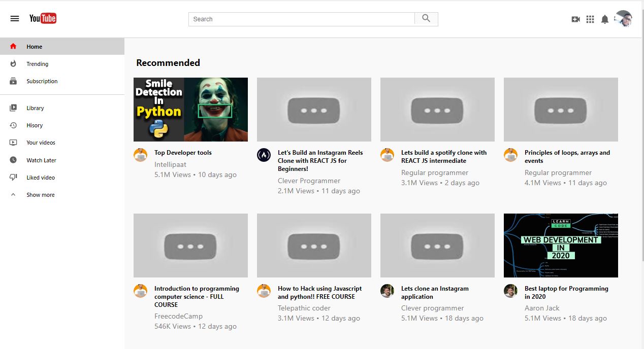Open How to Hack using Javascript title
The width and height of the screenshot is (644, 349).
click(x=320, y=293)
